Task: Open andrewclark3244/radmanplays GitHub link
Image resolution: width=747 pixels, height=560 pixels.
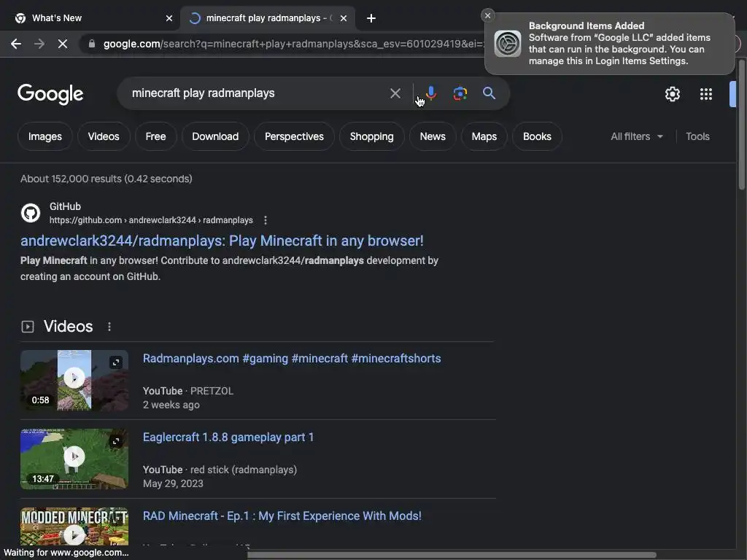Action: [222, 241]
